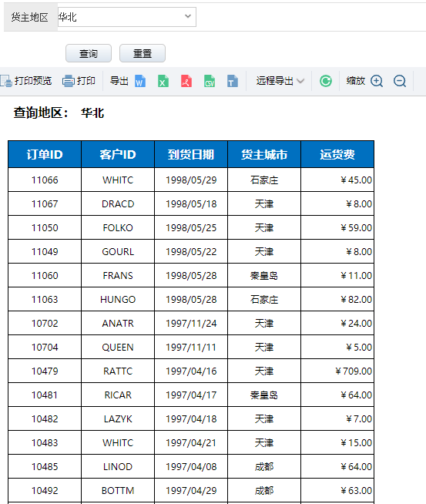Screen dimensions: 426x504
Task: Open 打印预览 print preview
Action: click(26, 81)
